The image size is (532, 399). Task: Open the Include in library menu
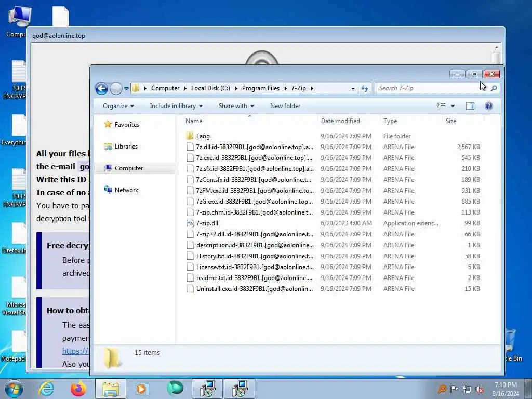[176, 106]
